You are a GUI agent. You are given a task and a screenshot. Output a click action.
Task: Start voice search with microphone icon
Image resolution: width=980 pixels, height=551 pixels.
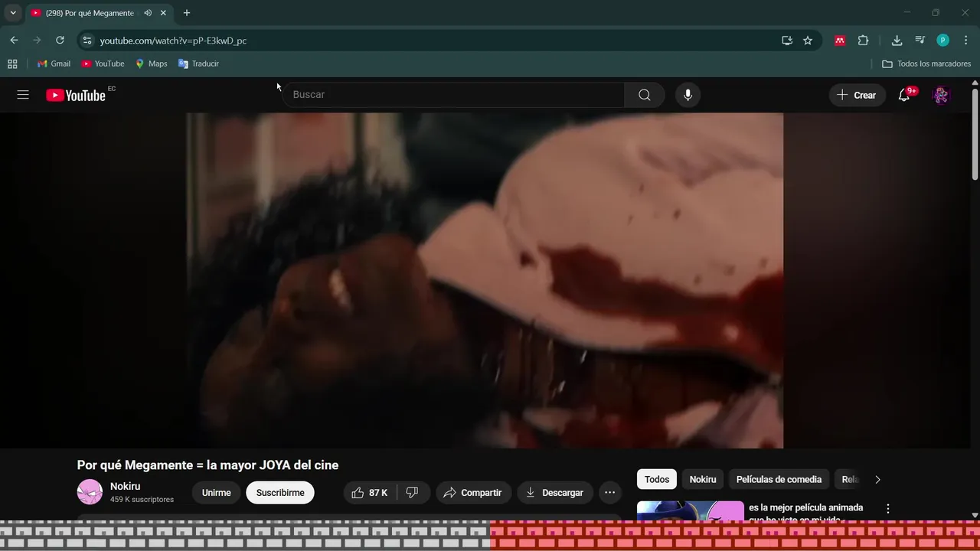click(x=688, y=95)
